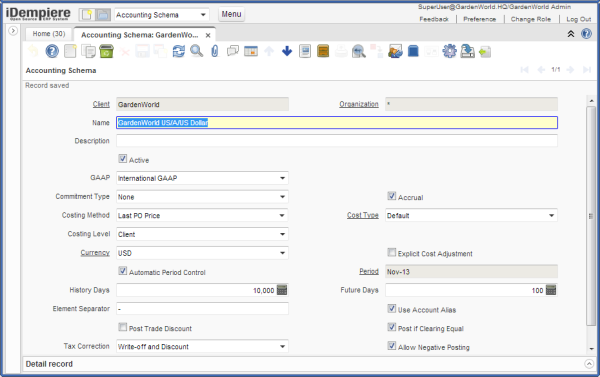Click the Name input field
The height and width of the screenshot is (377, 600).
(x=337, y=122)
